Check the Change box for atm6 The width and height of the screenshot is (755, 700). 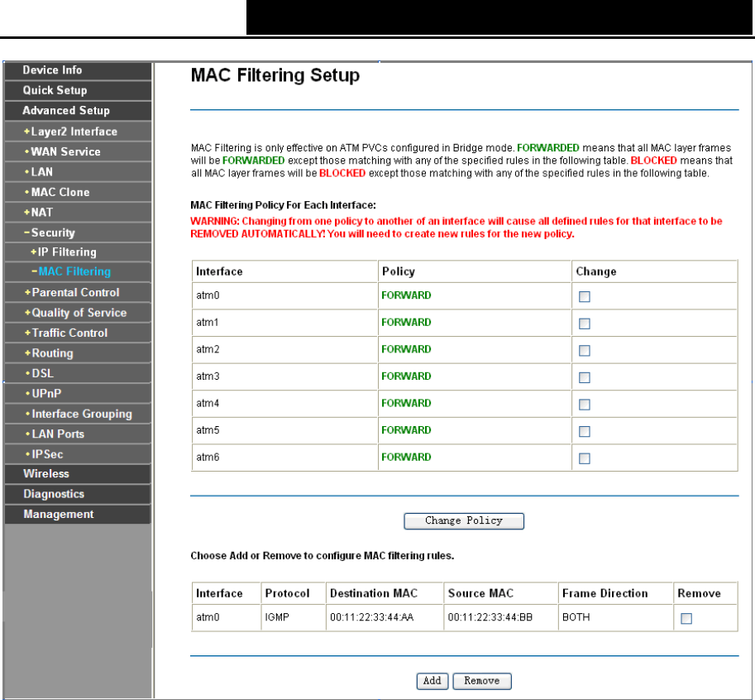[x=585, y=458]
